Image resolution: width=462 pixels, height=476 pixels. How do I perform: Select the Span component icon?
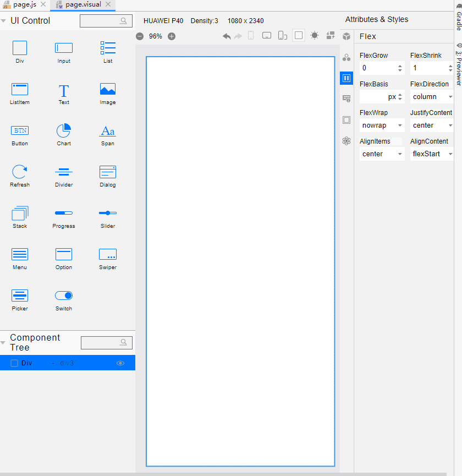[108, 131]
